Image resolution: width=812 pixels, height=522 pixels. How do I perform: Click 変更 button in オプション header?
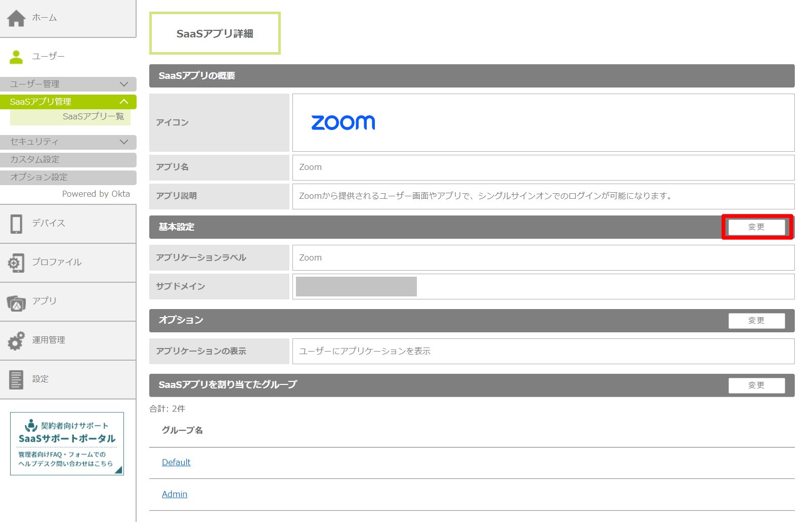(x=756, y=321)
